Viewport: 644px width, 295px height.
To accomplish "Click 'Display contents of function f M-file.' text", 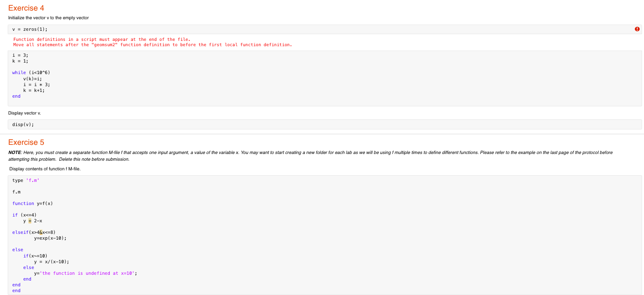I will click(x=46, y=168).
